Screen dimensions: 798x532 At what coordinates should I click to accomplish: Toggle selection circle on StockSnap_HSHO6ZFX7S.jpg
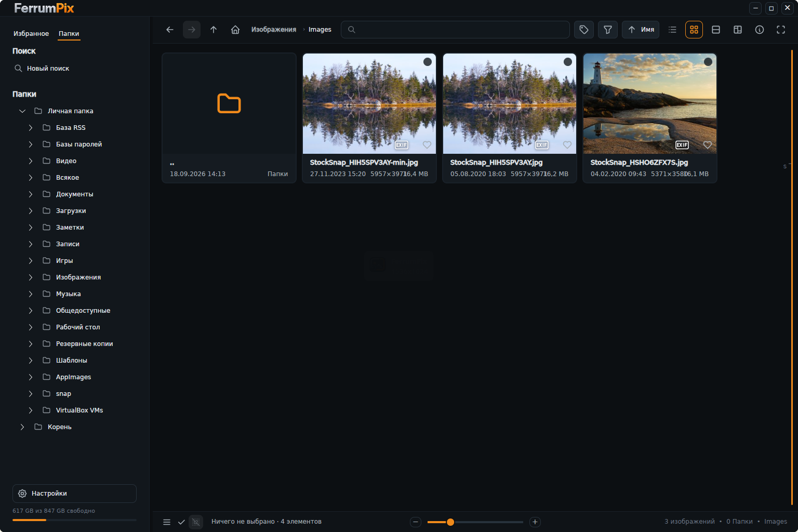pyautogui.click(x=708, y=62)
